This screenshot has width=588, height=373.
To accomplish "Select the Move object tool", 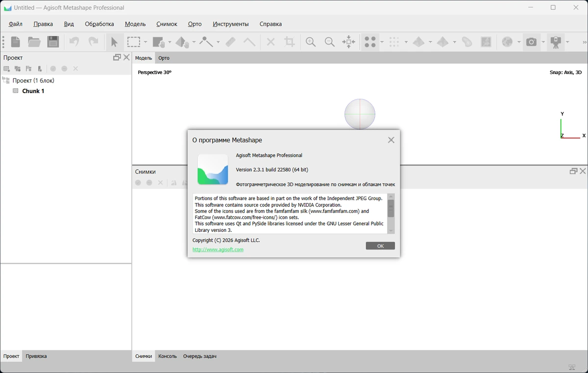I will pos(182,42).
